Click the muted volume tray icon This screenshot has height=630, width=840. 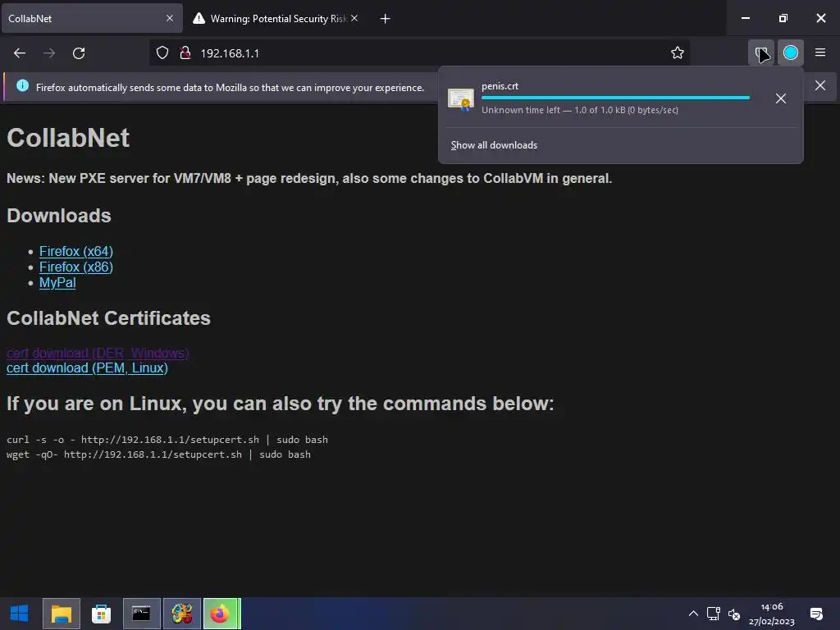pos(734,614)
